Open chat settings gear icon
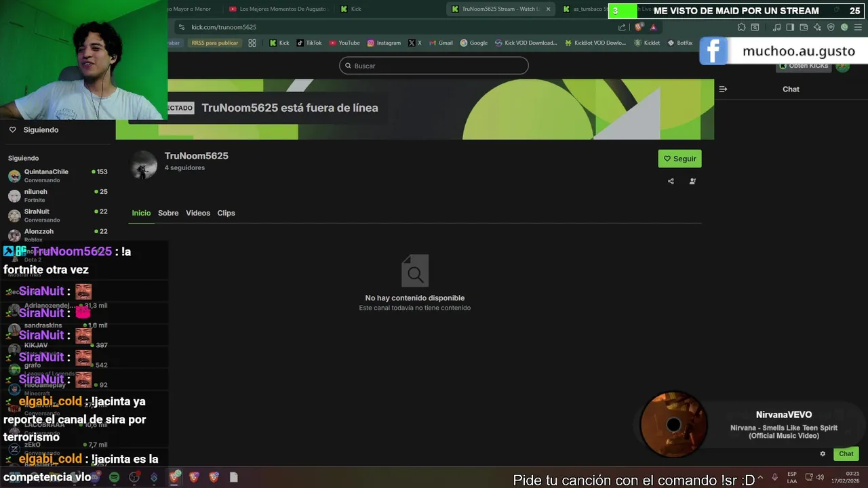This screenshot has width=868, height=488. [823, 454]
